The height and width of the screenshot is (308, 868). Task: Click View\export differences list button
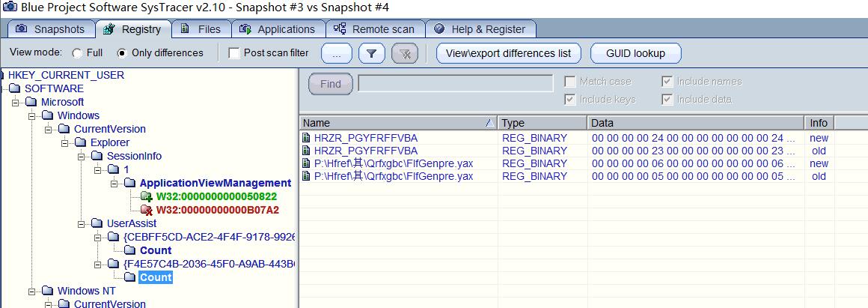(509, 53)
